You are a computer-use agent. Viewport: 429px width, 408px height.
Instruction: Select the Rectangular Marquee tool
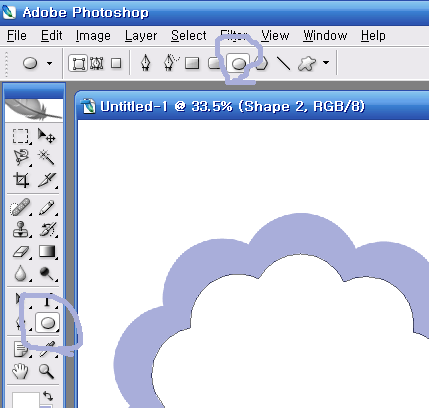(21, 136)
